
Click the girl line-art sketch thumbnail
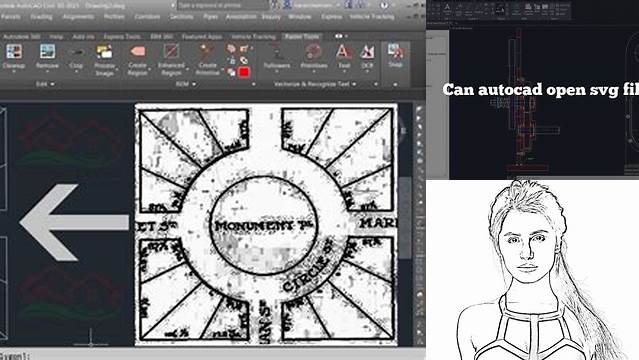pos(532,270)
